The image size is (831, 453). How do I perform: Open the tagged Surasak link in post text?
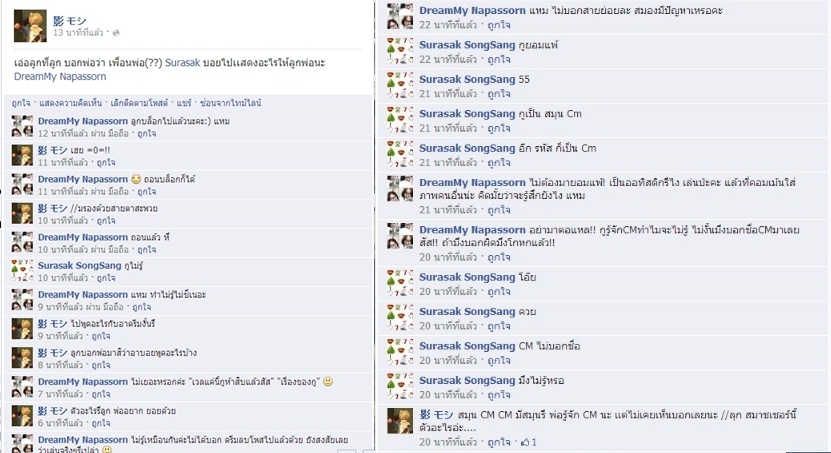coord(182,63)
